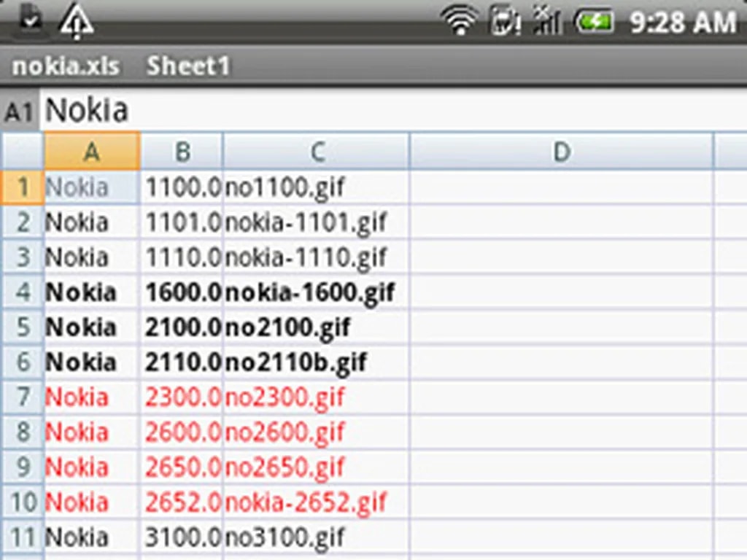The width and height of the screenshot is (747, 560).
Task: Select column C header
Action: (x=317, y=152)
